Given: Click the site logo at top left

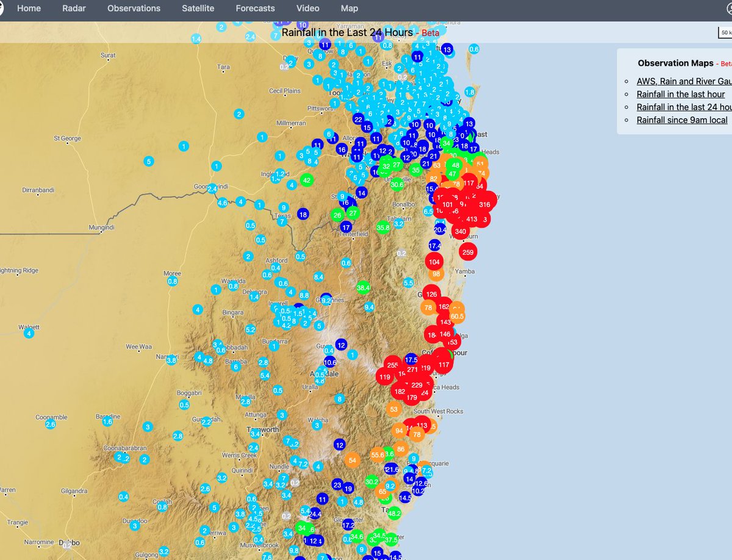Looking at the screenshot, I should [2, 9].
